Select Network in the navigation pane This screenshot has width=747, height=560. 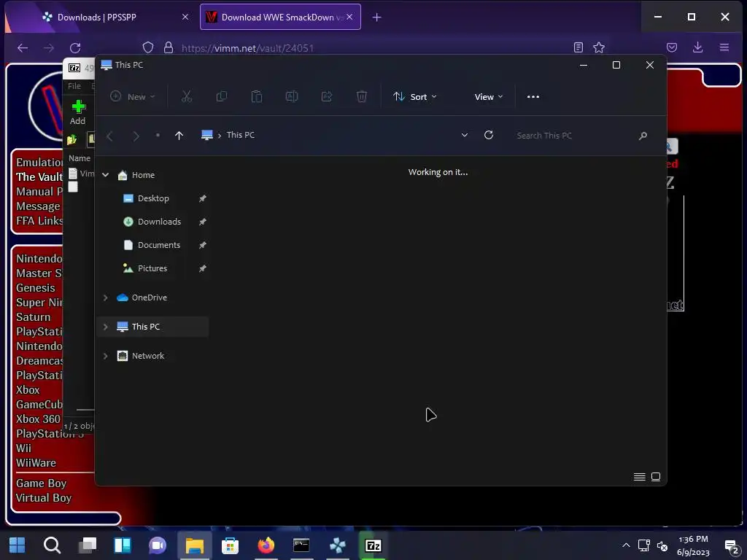coord(147,356)
